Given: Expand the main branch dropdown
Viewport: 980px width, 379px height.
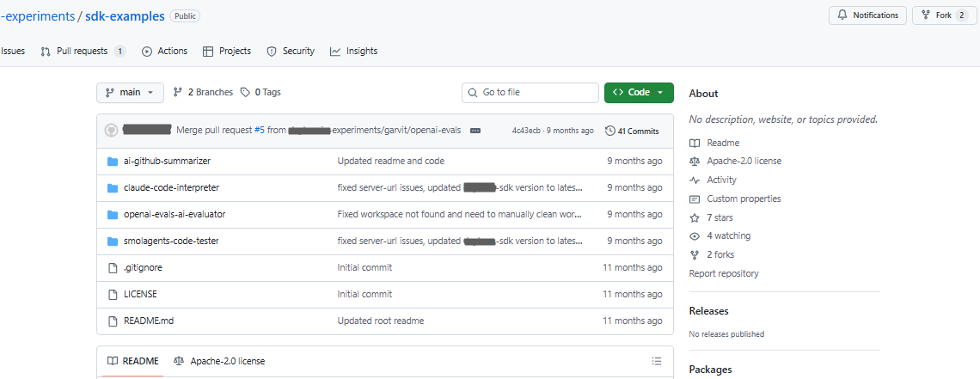Looking at the screenshot, I should (x=130, y=93).
